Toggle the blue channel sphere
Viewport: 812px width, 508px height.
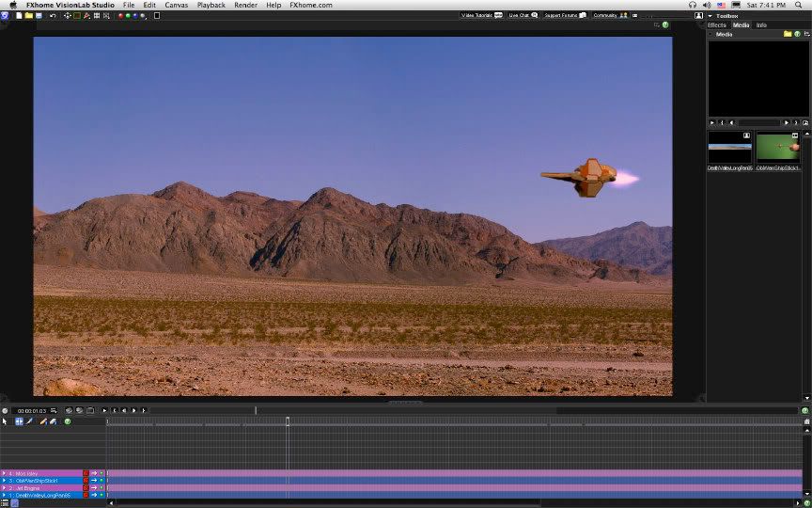[135, 16]
